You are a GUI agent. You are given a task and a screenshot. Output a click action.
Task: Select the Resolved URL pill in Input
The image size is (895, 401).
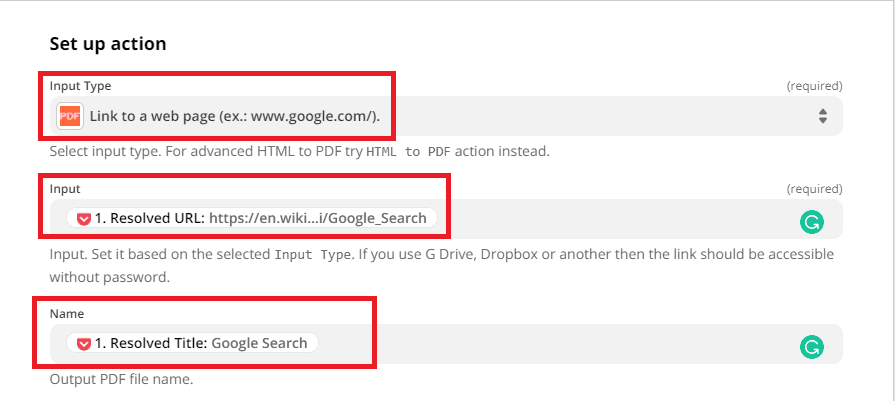(252, 218)
